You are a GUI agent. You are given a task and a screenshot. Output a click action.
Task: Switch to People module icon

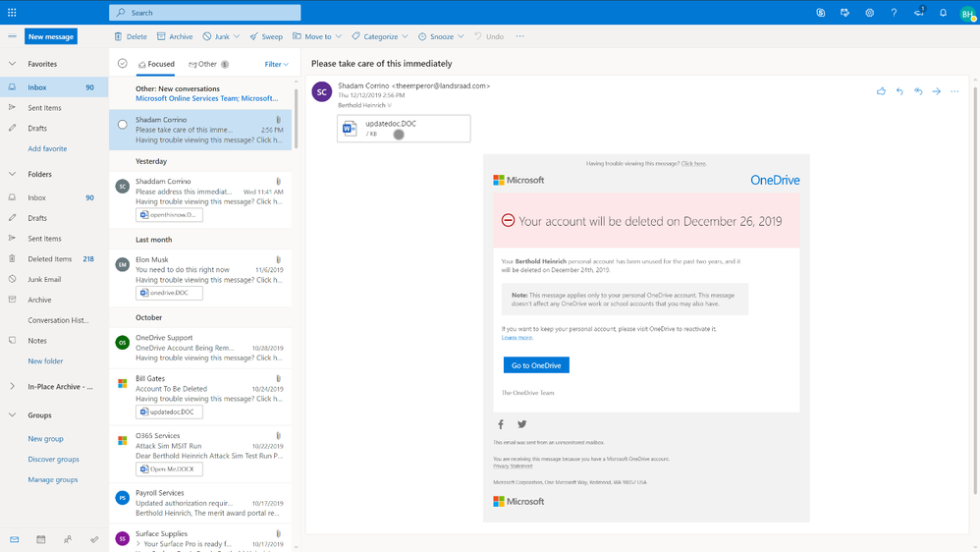pos(68,539)
